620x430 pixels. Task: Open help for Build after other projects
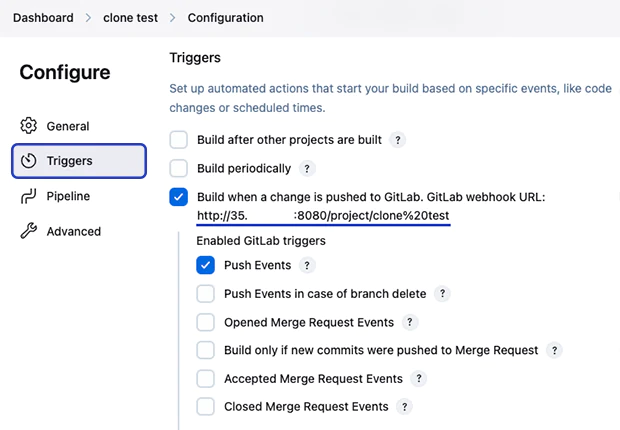click(398, 140)
